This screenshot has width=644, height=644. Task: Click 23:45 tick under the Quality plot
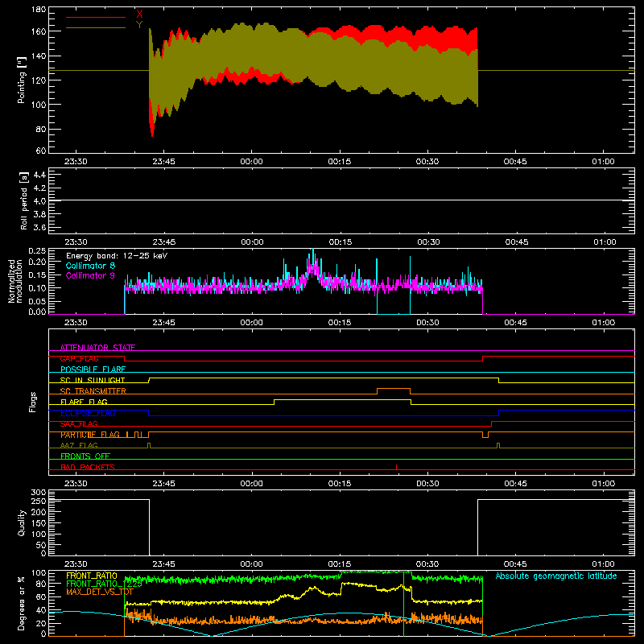click(x=163, y=564)
